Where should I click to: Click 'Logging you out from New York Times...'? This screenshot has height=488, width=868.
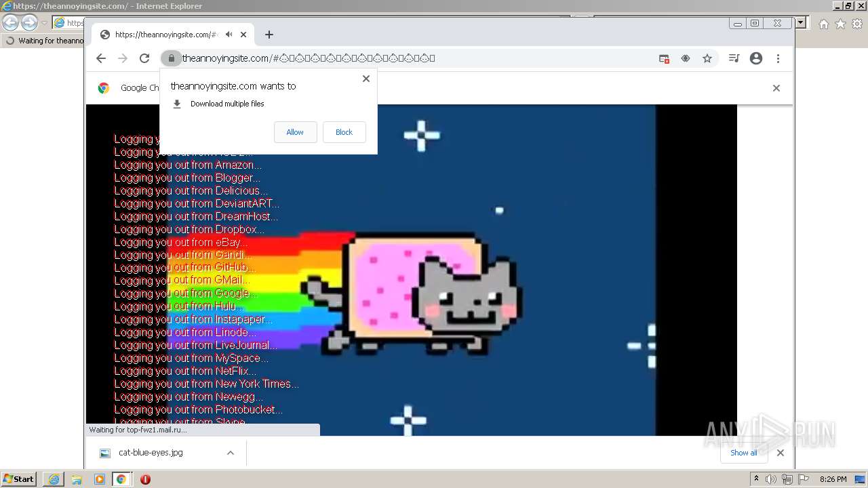tap(206, 384)
